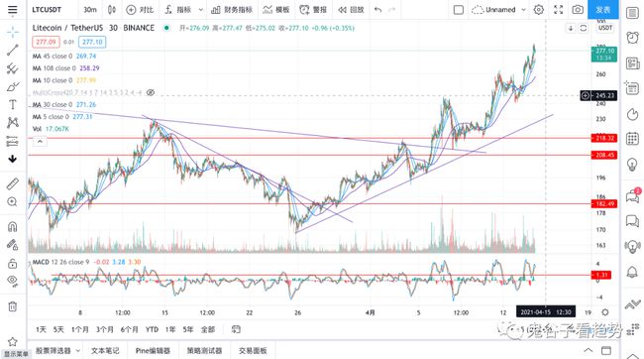The width and height of the screenshot is (644, 359).
Task: Select the 6个月 time range
Action: [130, 330]
